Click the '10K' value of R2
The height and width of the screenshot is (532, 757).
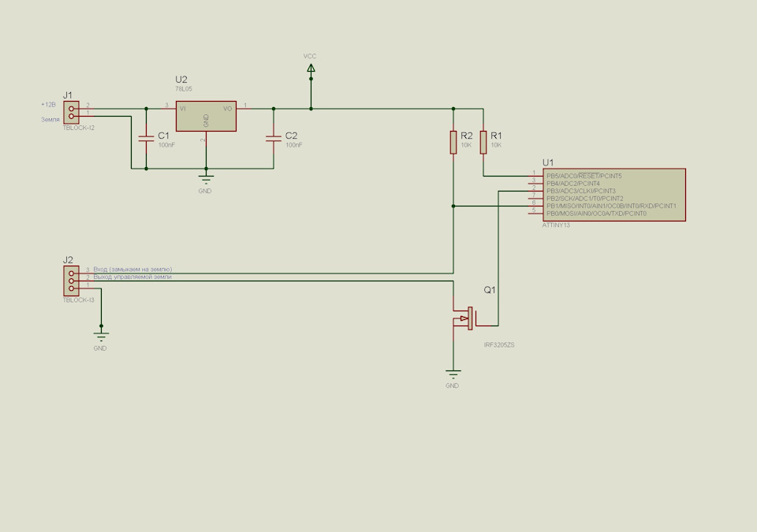click(x=466, y=145)
